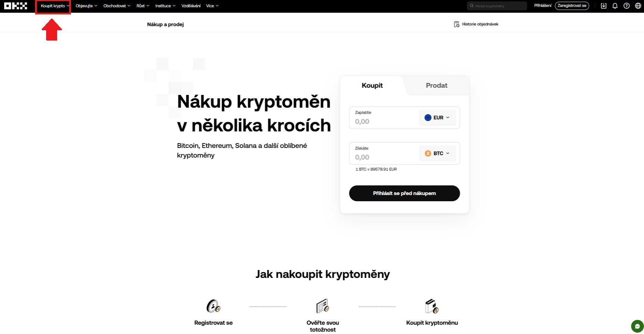Click the Zaregistrovat se button
This screenshot has height=334, width=644.
(572, 6)
